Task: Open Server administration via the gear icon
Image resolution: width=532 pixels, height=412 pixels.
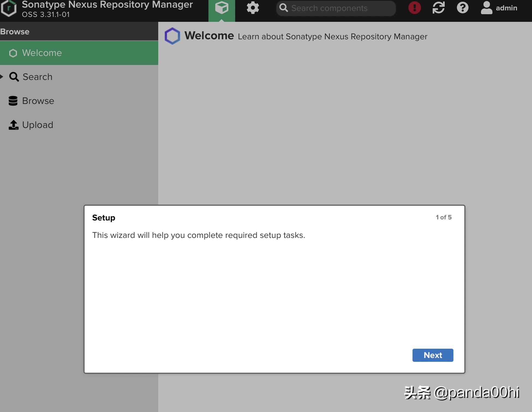Action: [x=253, y=8]
